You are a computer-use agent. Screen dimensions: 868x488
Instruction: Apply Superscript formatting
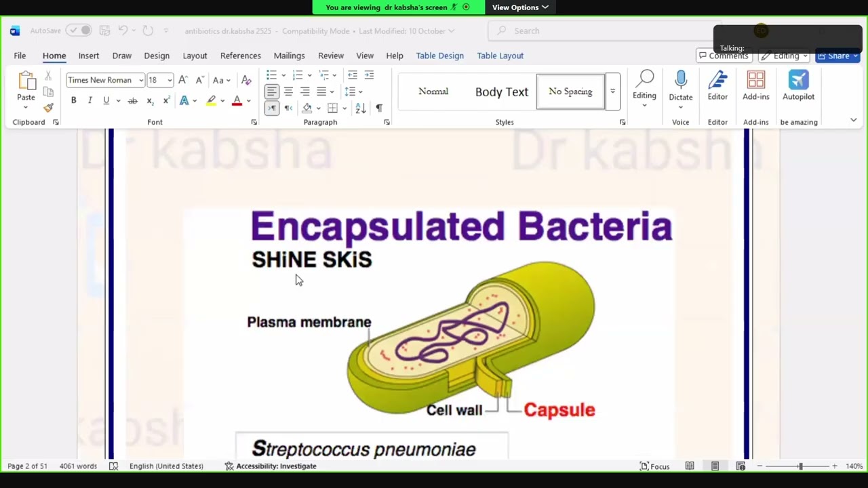tap(166, 100)
